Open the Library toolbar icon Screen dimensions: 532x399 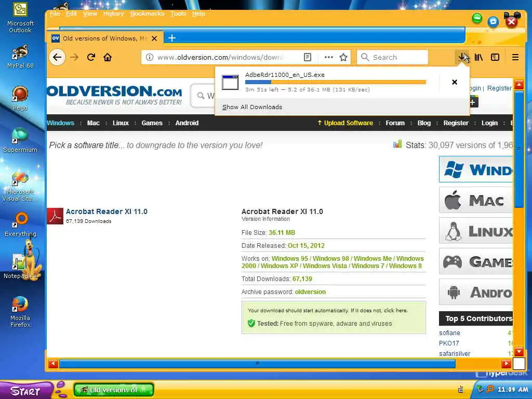[x=478, y=57]
